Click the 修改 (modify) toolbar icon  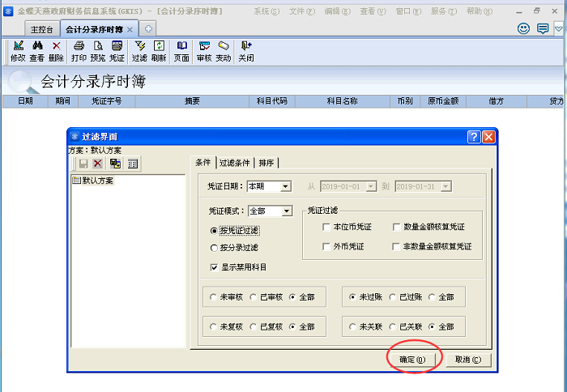pyautogui.click(x=17, y=51)
